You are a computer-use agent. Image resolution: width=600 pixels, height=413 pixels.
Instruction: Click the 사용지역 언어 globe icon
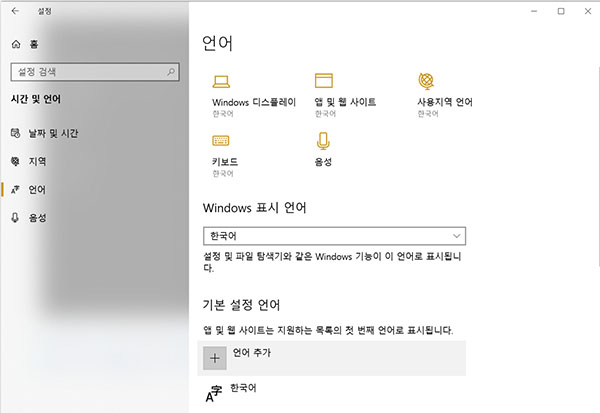pos(426,81)
